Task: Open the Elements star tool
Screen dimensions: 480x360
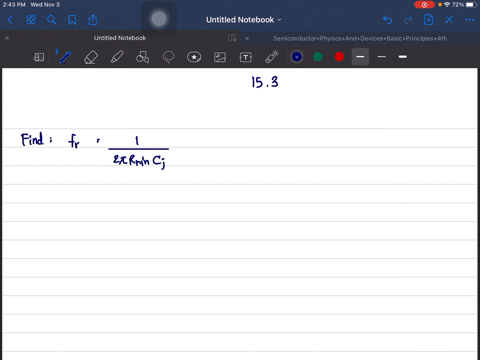Action: (x=194, y=57)
